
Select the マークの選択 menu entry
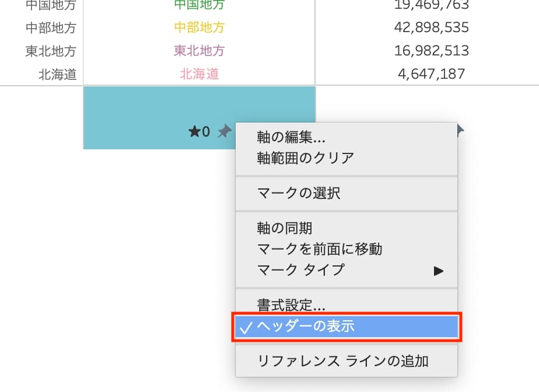coord(298,193)
